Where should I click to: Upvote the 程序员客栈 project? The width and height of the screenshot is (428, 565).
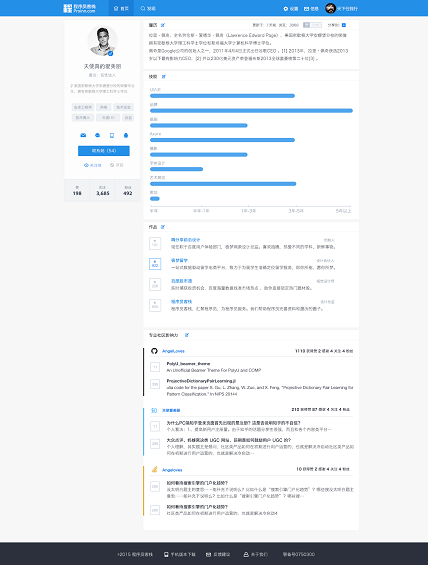155,305
